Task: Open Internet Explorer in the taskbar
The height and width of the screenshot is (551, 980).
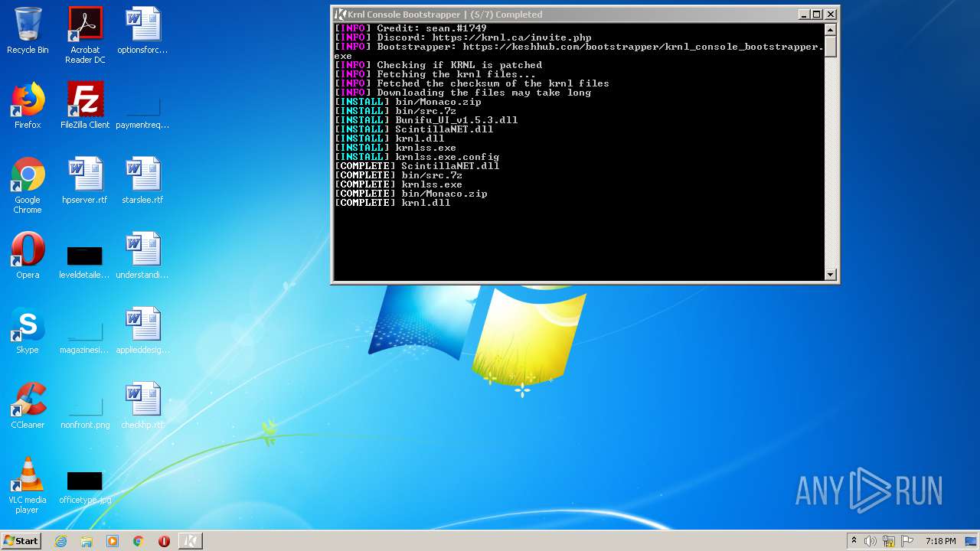Action: (x=60, y=541)
